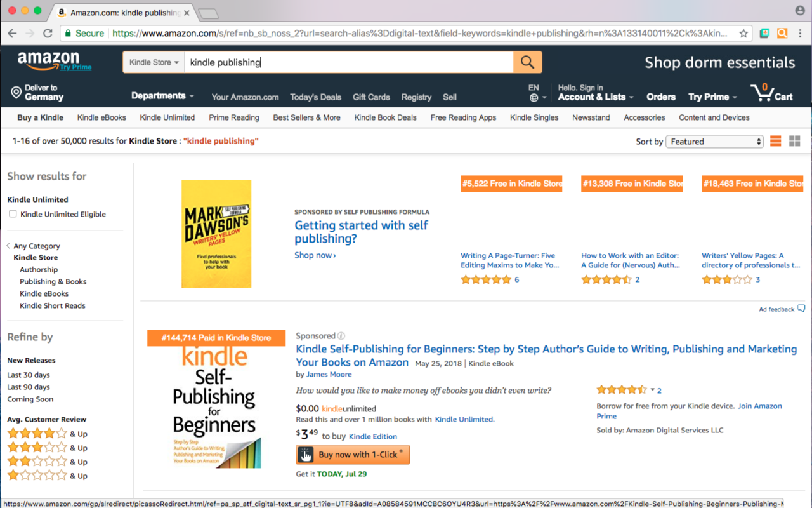Filter new releases Last 30 days
The height and width of the screenshot is (508, 812).
(29, 375)
